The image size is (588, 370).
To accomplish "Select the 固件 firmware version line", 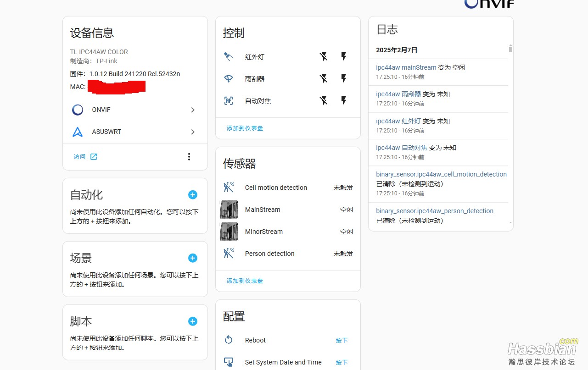I will [125, 74].
